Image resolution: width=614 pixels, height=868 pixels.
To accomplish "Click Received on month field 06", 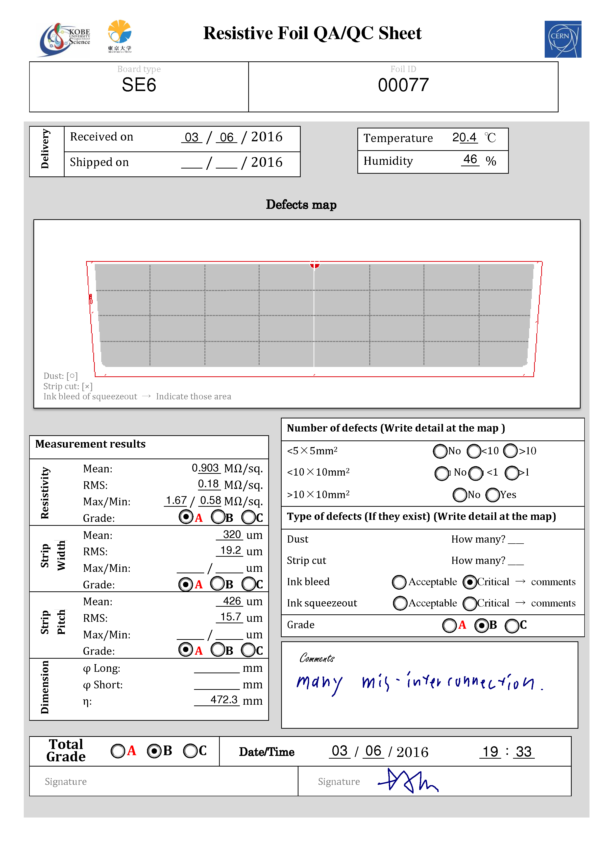I will [x=226, y=137].
